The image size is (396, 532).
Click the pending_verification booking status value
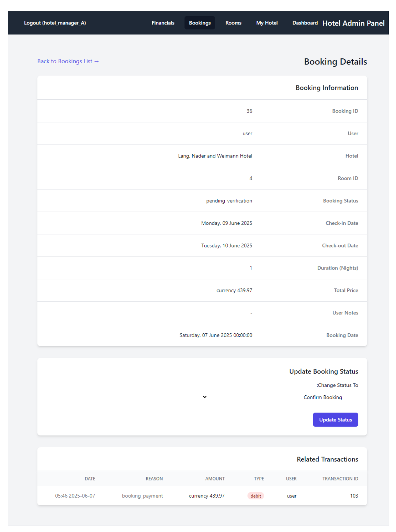tap(229, 201)
